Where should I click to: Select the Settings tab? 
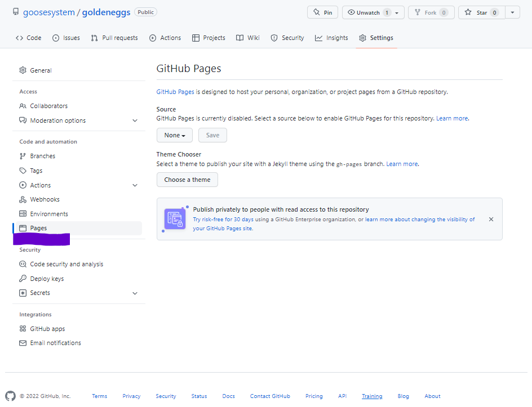coord(376,38)
